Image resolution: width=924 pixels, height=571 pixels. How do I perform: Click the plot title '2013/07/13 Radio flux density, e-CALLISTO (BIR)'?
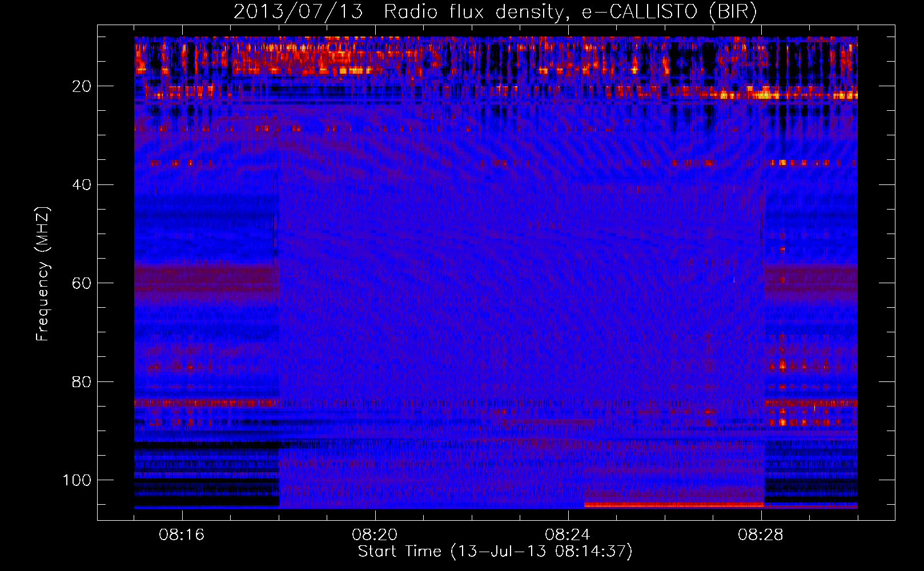[495, 12]
